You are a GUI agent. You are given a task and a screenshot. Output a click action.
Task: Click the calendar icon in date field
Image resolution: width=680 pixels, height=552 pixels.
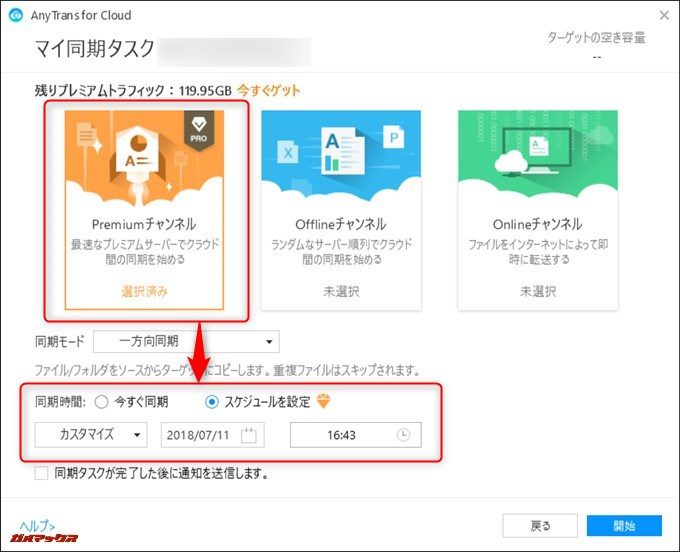pos(250,435)
